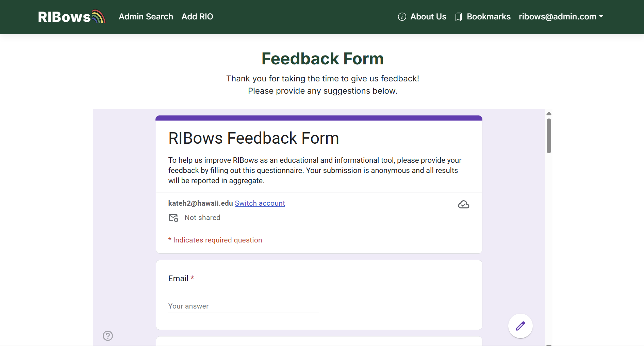Screen dimensions: 644x346
Task: Click the purple pencil edit button
Action: pyautogui.click(x=520, y=326)
